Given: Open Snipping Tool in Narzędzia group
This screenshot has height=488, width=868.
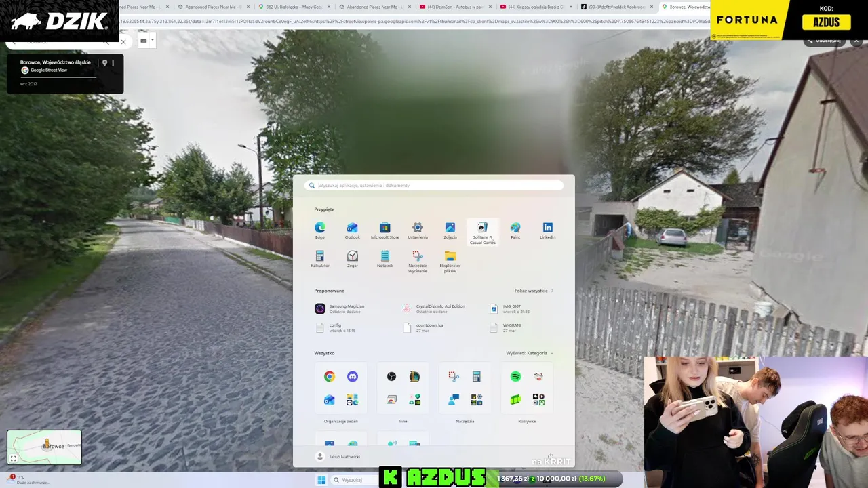Looking at the screenshot, I should (454, 377).
